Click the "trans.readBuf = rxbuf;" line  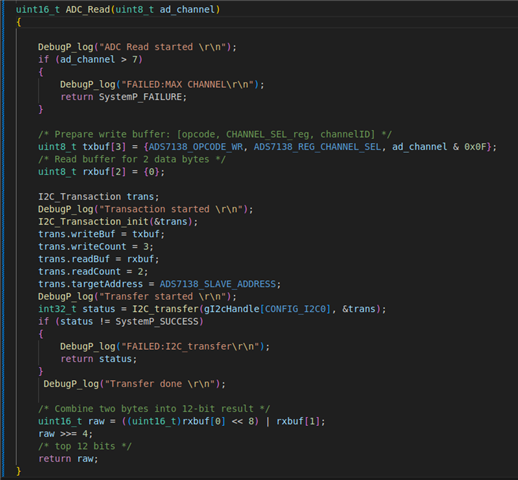tap(99, 259)
